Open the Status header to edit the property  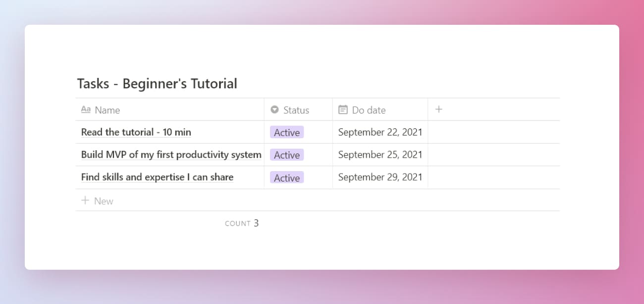coord(296,110)
